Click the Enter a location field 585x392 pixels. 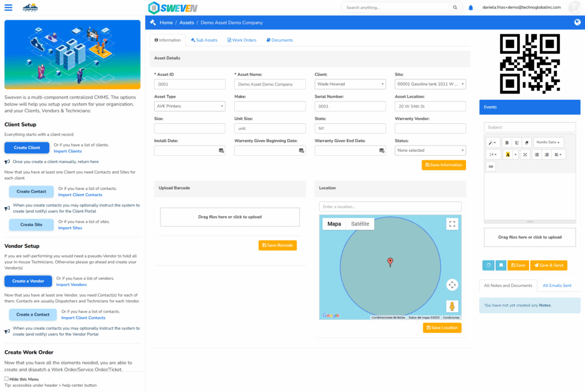390,207
